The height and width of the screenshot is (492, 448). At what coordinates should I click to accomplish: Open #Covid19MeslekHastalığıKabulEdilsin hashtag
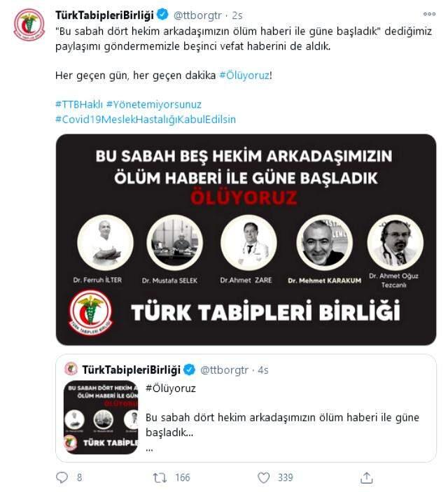[x=146, y=120]
